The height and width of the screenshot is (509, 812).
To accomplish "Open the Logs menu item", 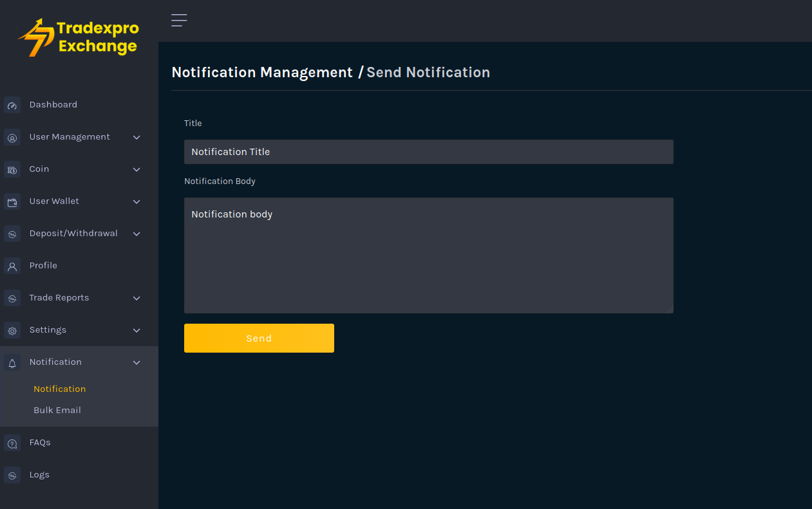I will (39, 474).
